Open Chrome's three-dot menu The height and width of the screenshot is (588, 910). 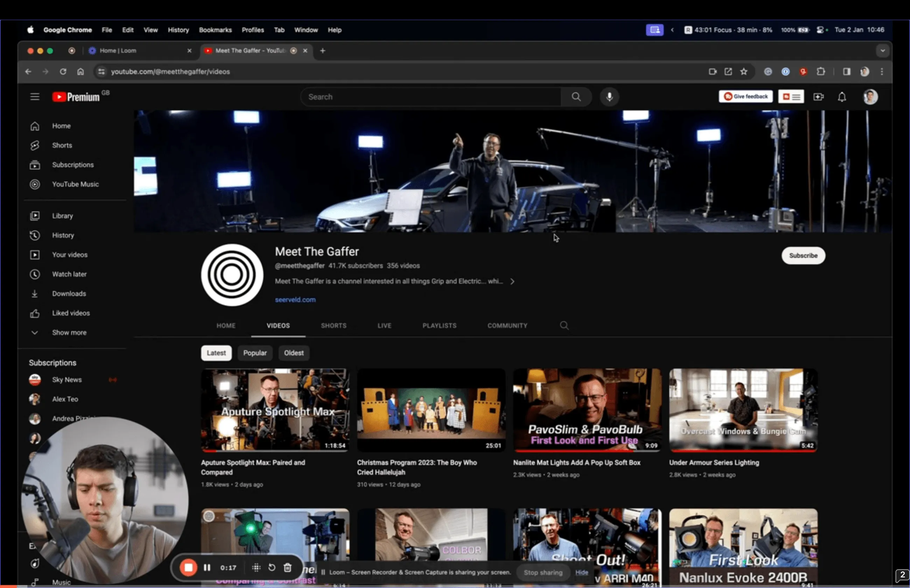click(882, 72)
